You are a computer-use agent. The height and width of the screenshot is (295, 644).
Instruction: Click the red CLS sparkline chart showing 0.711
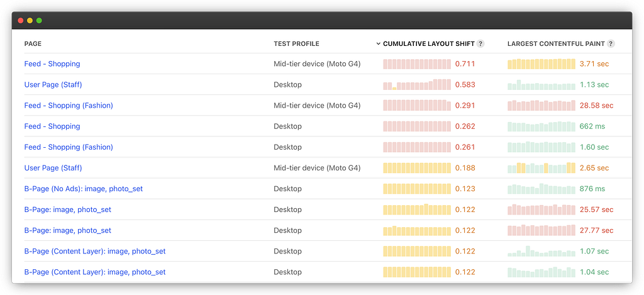click(x=417, y=64)
